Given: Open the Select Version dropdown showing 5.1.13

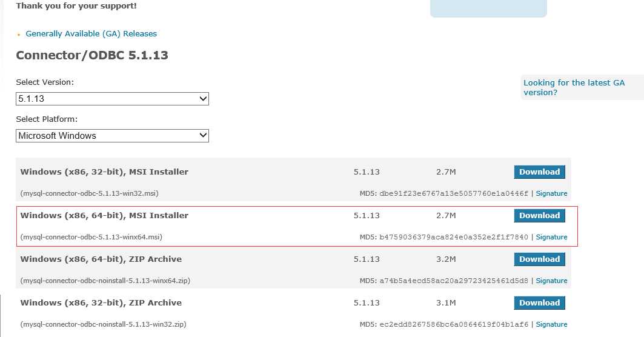Looking at the screenshot, I should [112, 99].
